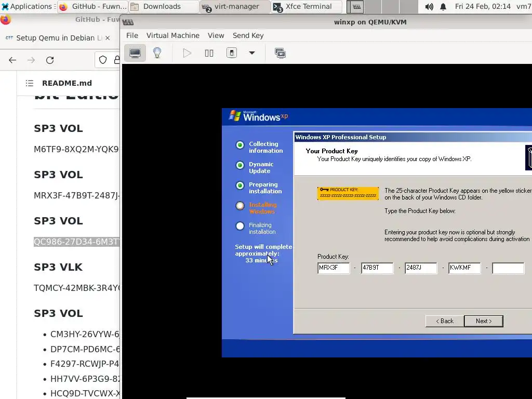This screenshot has width=532, height=399.
Task: Focus second product key field 47B9T
Action: point(377,268)
